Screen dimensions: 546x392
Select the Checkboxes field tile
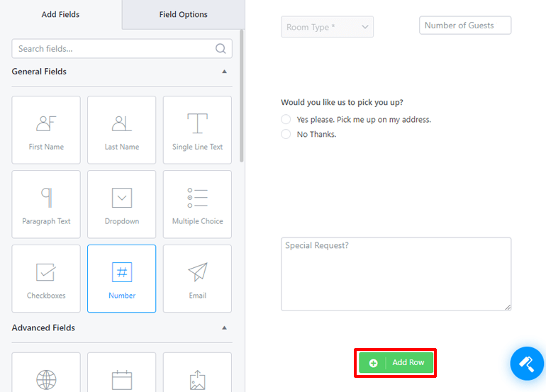(46, 279)
